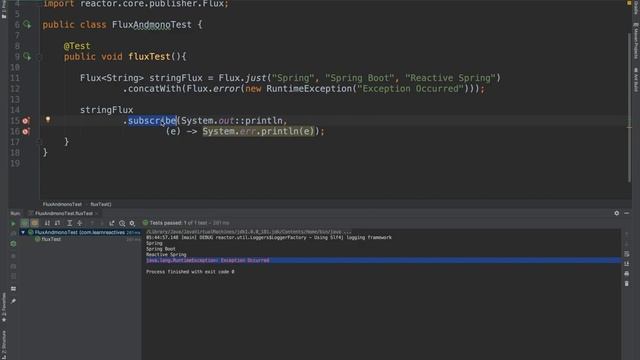640x360 pixels.
Task: Click yellow inspection indicator atop error stripe
Action: [x=629, y=3]
